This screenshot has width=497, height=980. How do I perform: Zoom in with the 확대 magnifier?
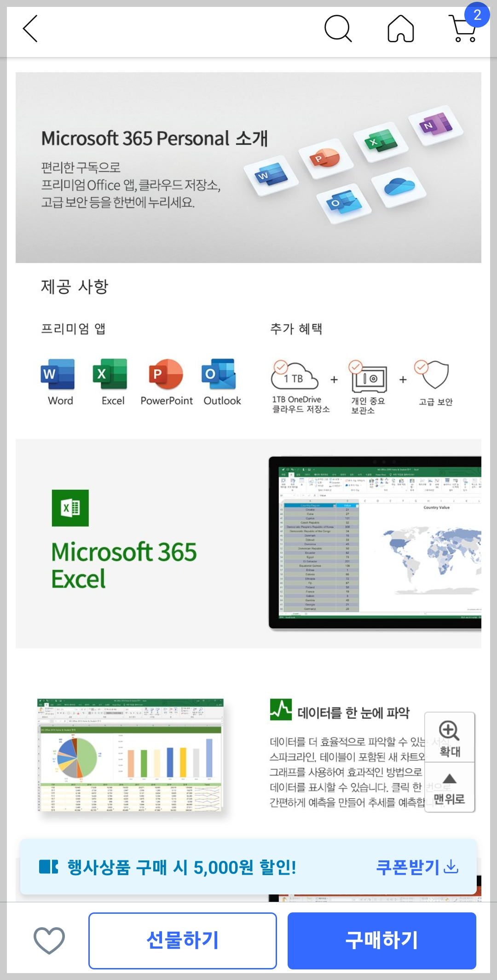(450, 738)
